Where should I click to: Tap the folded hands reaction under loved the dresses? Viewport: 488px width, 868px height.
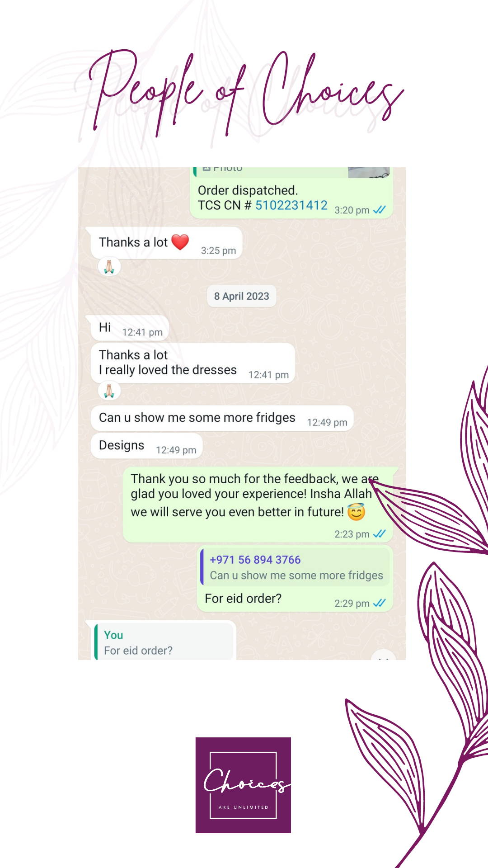(x=109, y=391)
